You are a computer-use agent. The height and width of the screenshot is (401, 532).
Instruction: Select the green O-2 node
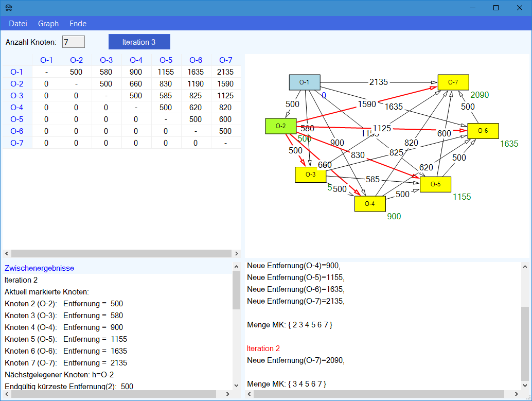point(280,126)
